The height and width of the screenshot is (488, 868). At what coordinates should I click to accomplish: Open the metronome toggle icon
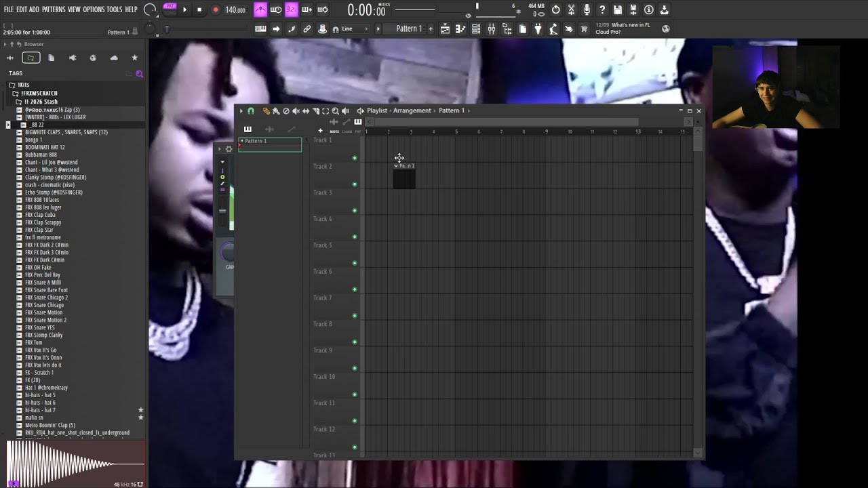point(260,9)
